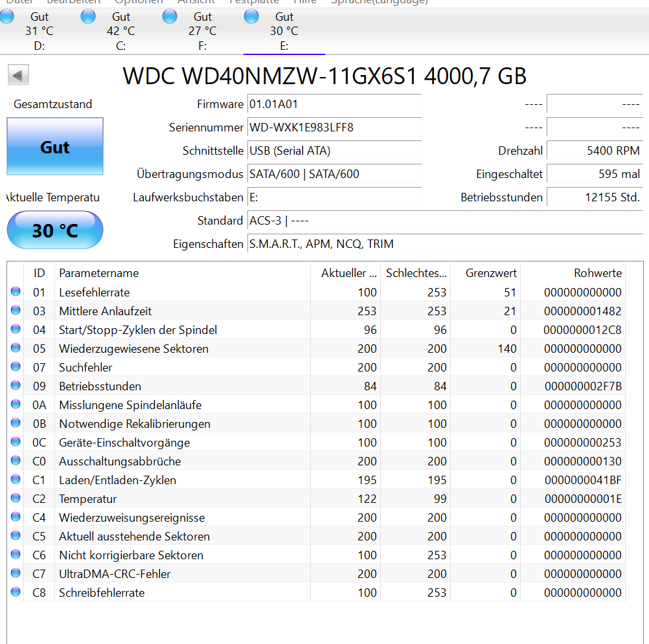Click the Rohwerte column header
The image size is (649, 644).
pos(573,273)
